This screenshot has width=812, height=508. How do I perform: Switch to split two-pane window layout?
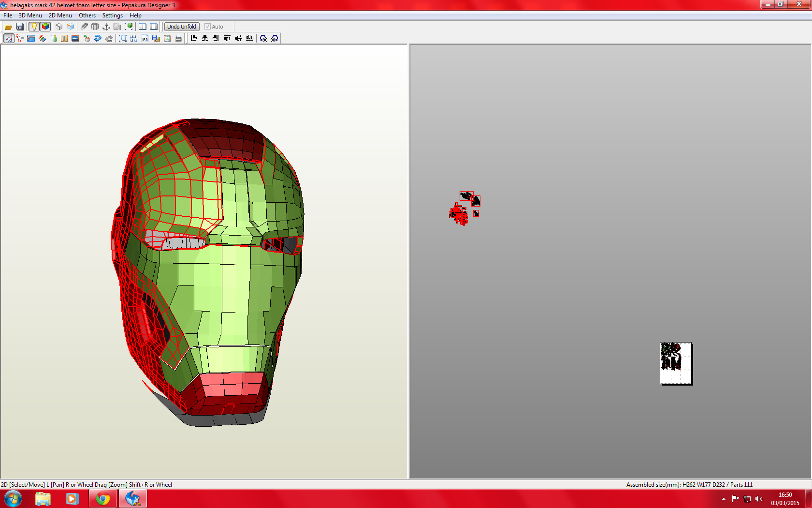point(143,27)
